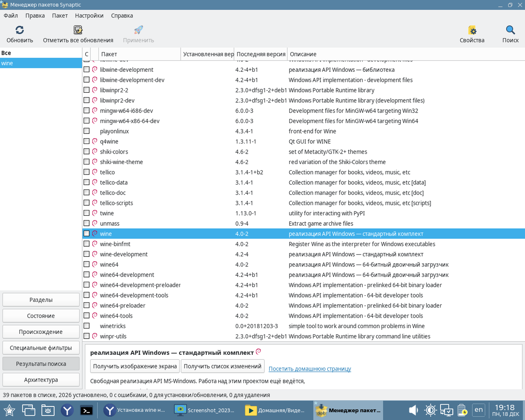Open the terminal icon on taskbar

point(87,410)
